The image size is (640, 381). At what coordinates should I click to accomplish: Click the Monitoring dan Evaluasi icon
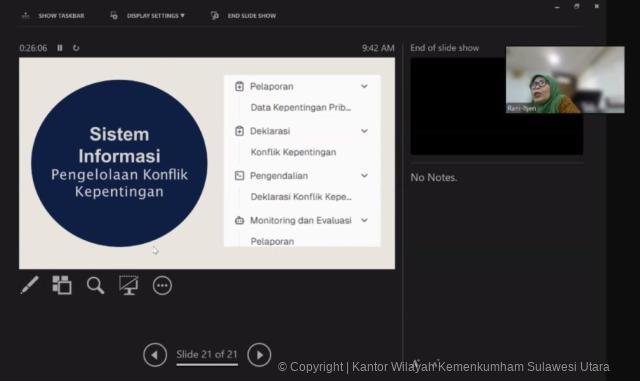tap(240, 221)
